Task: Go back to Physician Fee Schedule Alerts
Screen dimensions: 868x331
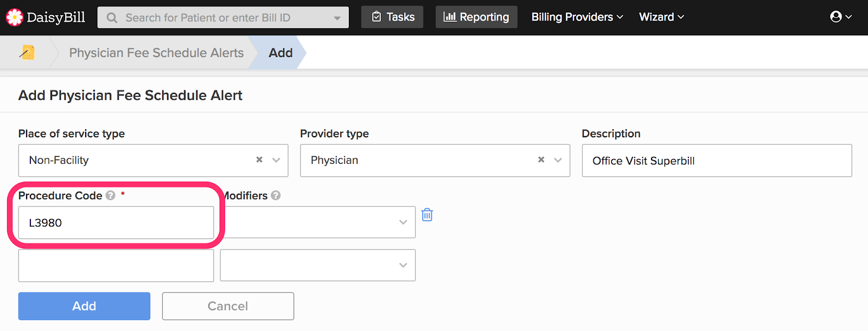Action: 156,53
